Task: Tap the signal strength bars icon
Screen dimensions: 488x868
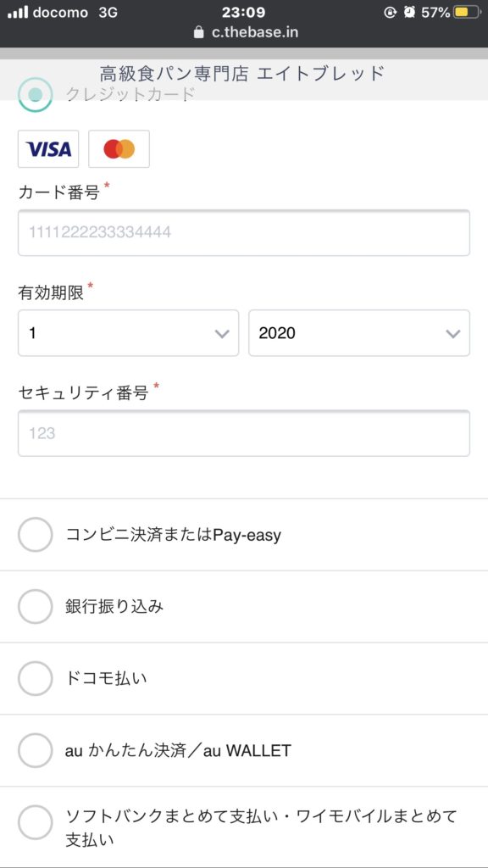Action: 18,12
